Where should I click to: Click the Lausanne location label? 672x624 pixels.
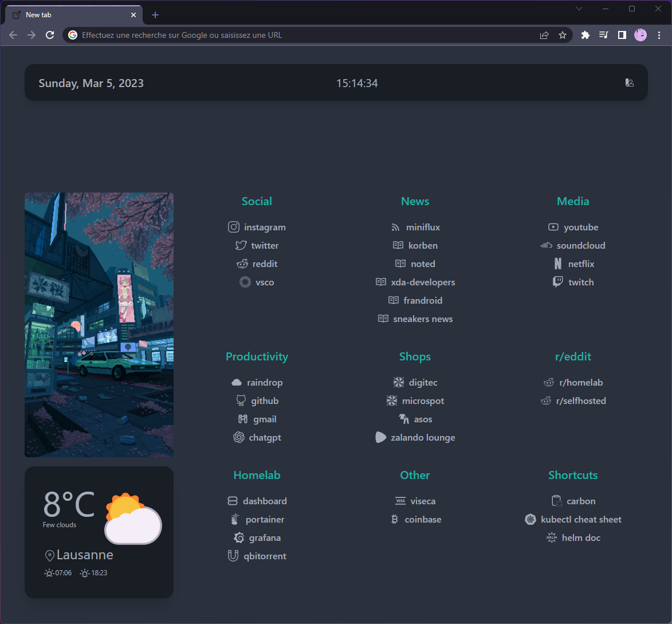click(85, 555)
